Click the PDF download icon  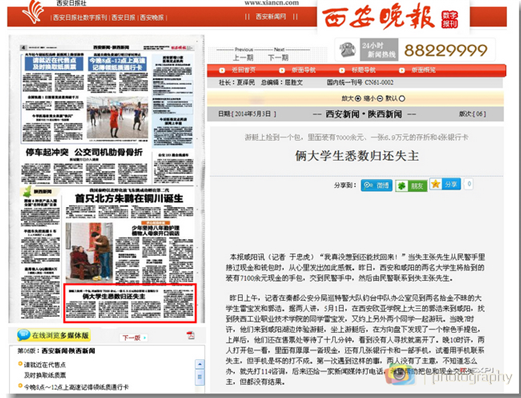pyautogui.click(x=191, y=335)
